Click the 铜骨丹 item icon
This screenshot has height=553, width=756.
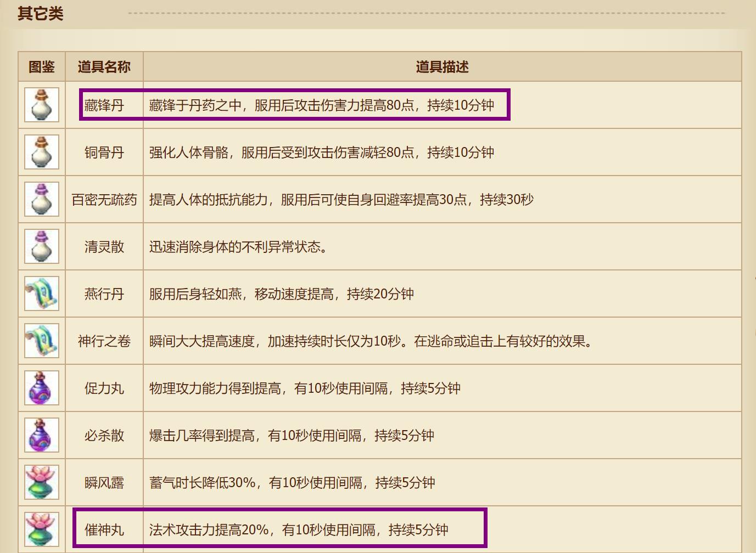pos(42,153)
